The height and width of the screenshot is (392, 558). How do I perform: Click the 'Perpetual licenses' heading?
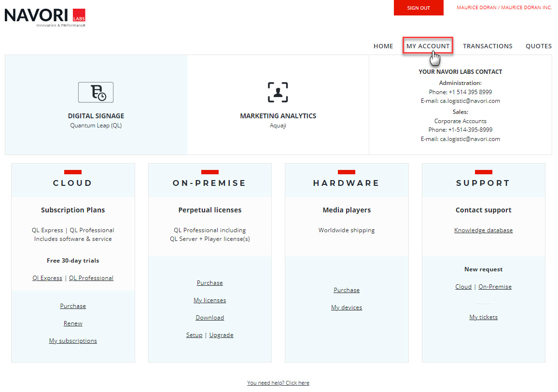tap(209, 210)
